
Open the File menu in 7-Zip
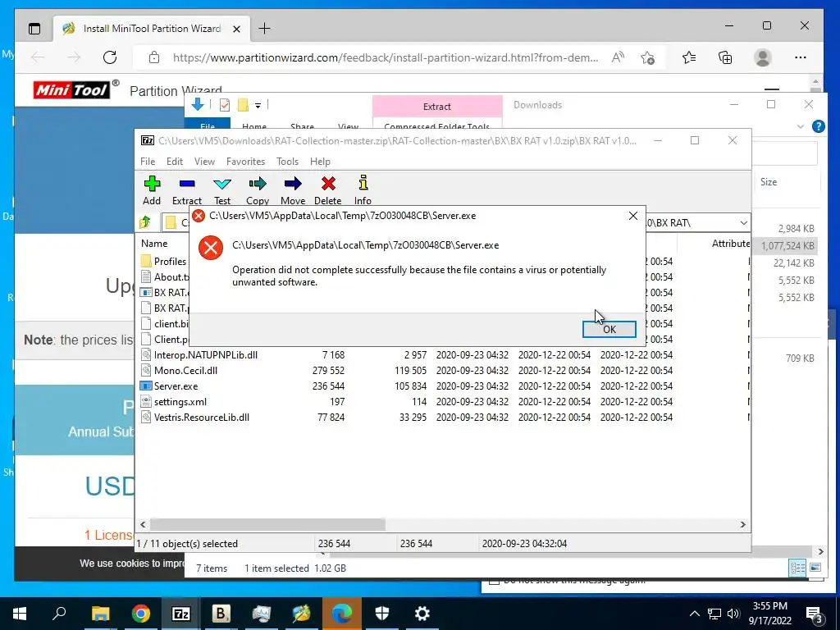tap(148, 162)
